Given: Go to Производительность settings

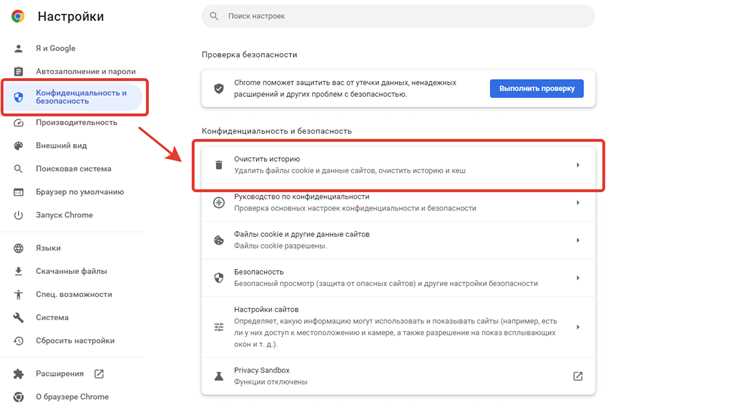Looking at the screenshot, I should 77,122.
